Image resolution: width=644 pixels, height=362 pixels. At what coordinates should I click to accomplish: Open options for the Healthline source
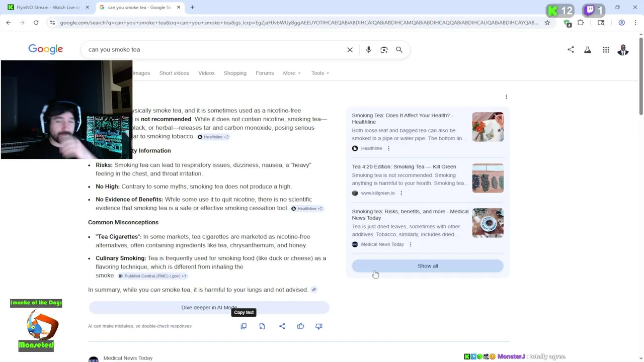tap(388, 148)
